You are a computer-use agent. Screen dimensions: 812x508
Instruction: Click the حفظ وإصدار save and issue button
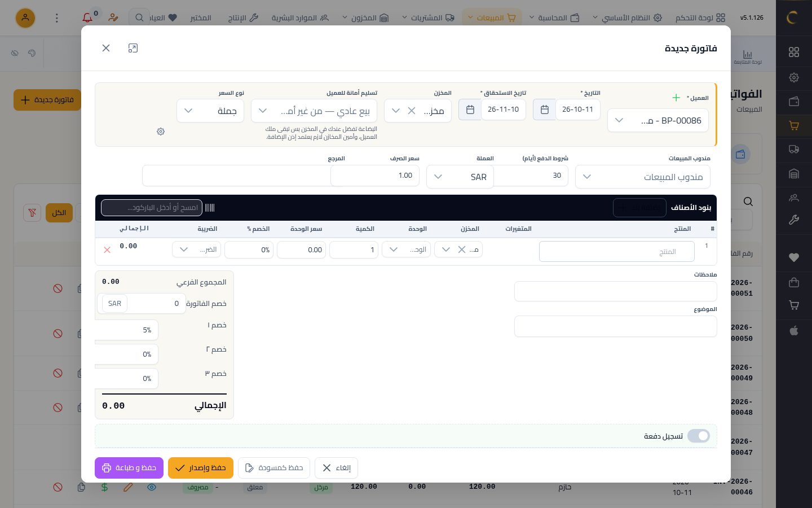201,468
